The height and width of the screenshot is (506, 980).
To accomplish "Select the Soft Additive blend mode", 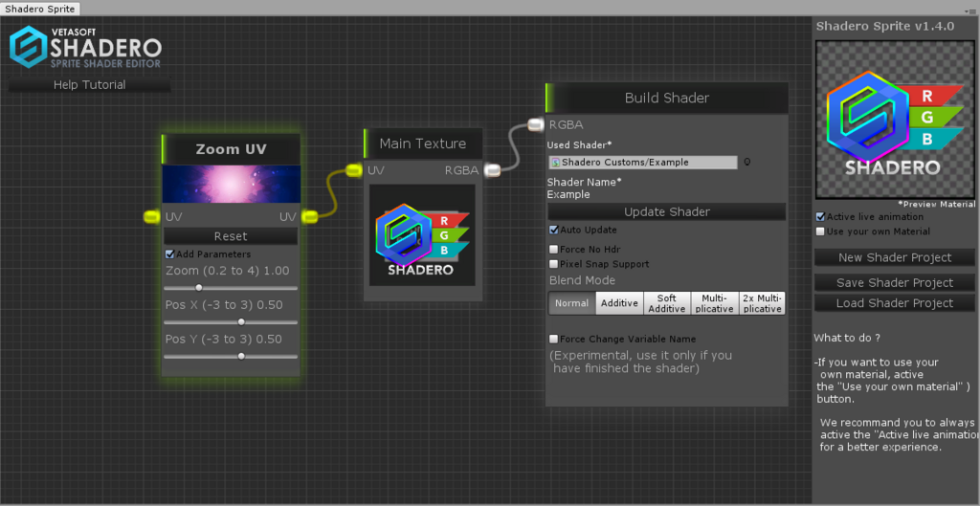I will [x=667, y=303].
